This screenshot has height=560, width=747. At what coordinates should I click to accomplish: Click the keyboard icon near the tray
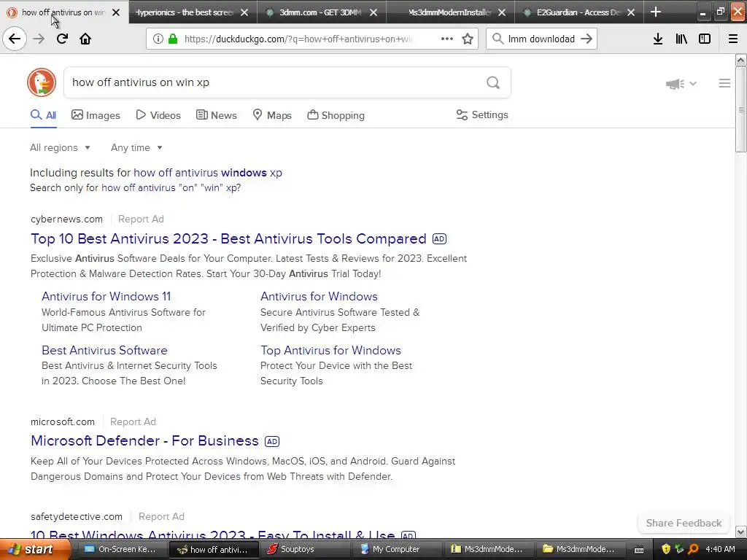[639, 550]
